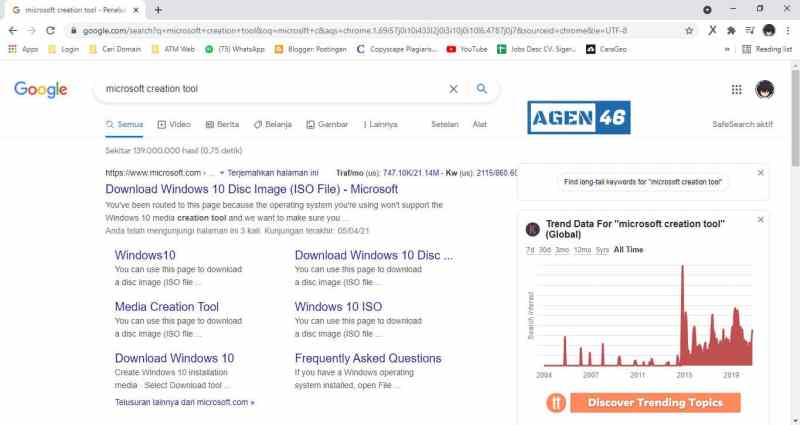The height and width of the screenshot is (425, 800).
Task: Open Media Creation Tool sitelink
Action: coord(166,307)
